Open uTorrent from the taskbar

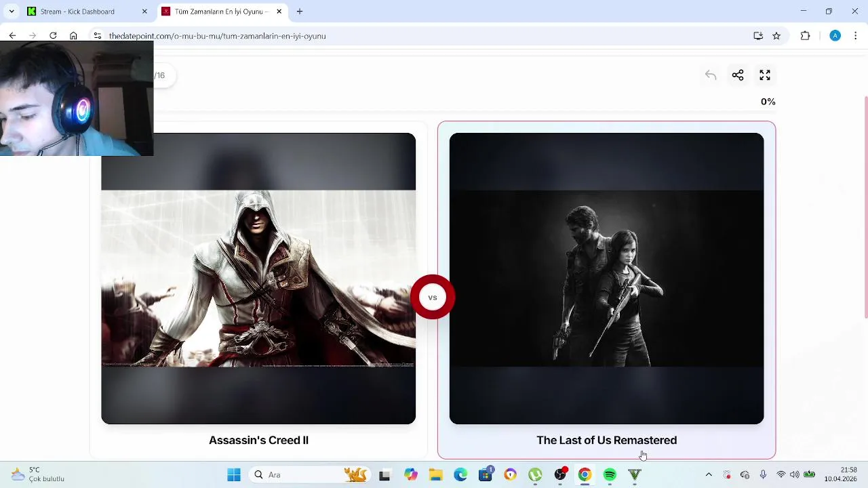(535, 475)
